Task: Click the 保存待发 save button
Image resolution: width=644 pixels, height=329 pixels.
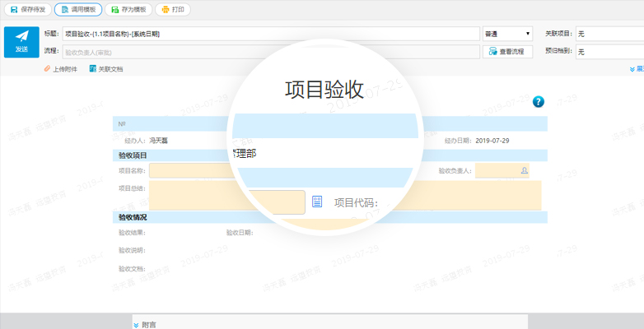Action: [27, 10]
